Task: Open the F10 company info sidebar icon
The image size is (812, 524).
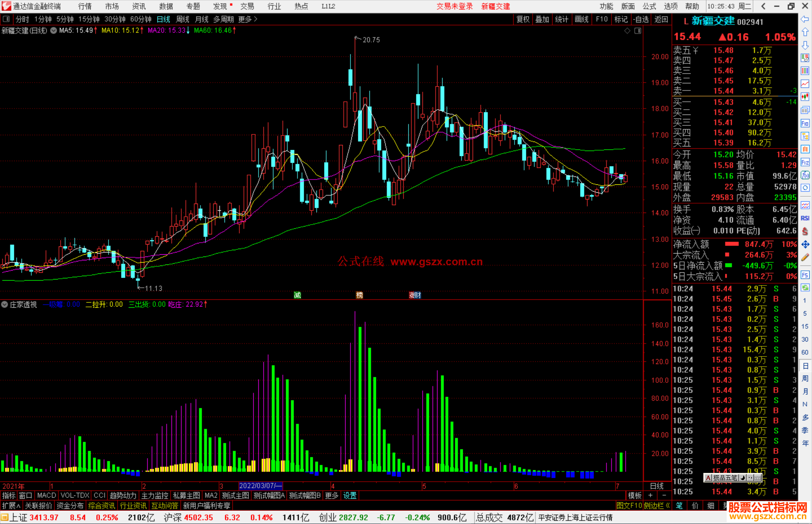Action: [x=805, y=123]
